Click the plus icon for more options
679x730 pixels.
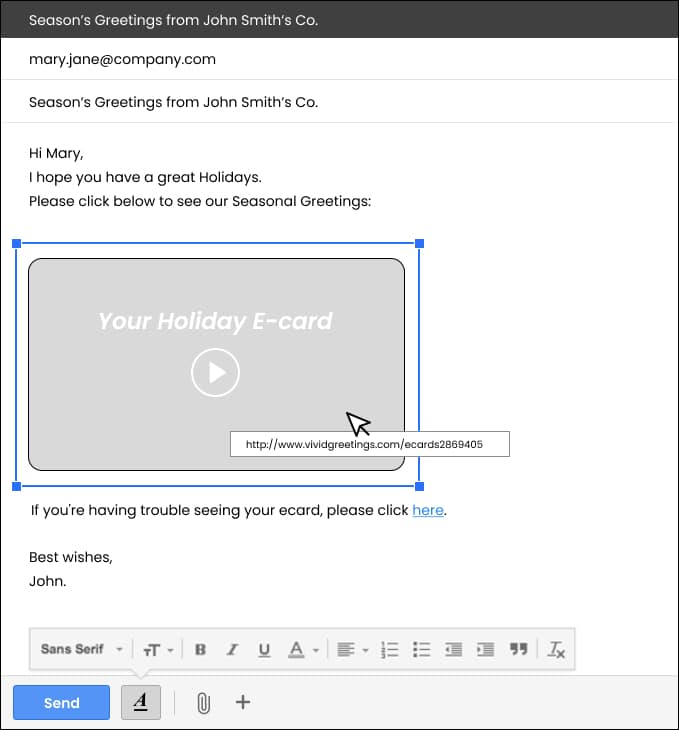click(x=243, y=702)
